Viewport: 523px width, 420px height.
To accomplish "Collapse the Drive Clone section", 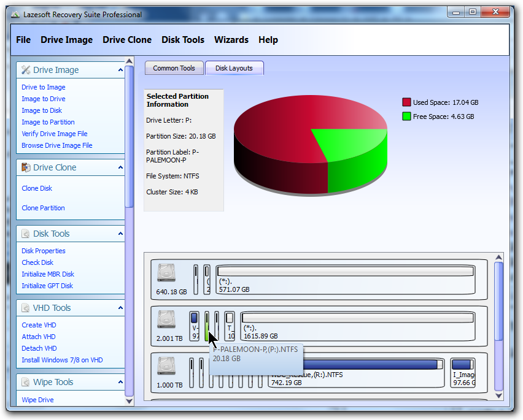I will coord(120,167).
